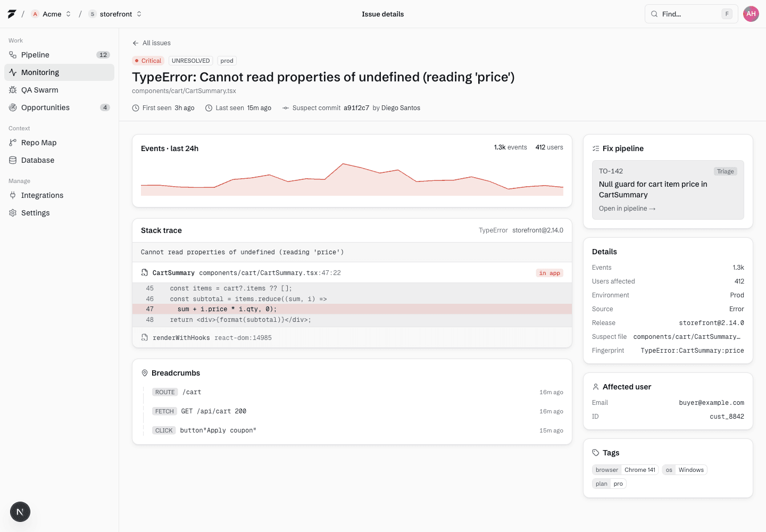Click the 412 users count
Image resolution: width=766 pixels, height=532 pixels.
(x=549, y=147)
